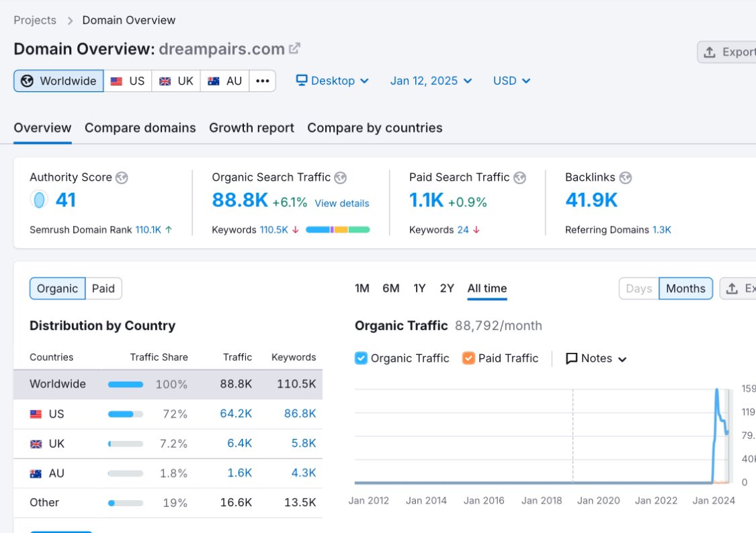Switch database to AU

tap(224, 81)
